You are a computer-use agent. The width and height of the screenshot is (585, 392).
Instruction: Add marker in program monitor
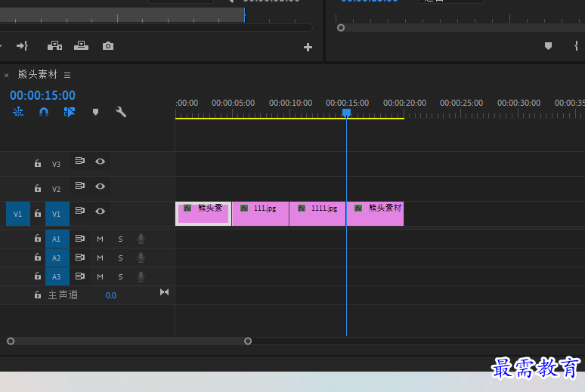[x=548, y=46]
